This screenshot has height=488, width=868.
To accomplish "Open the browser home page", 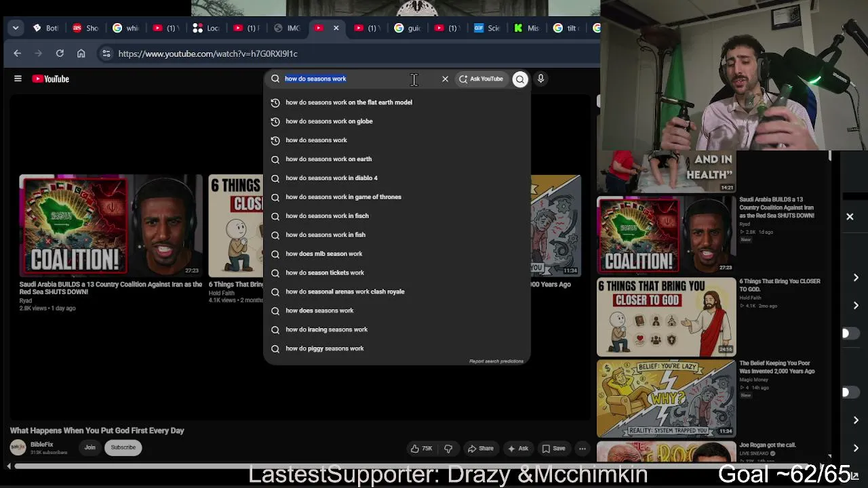I will 81,54.
